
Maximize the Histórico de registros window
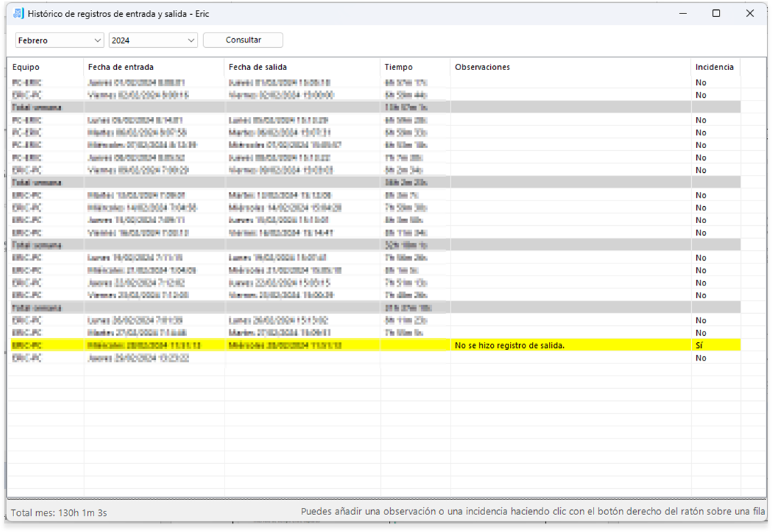[x=716, y=13]
